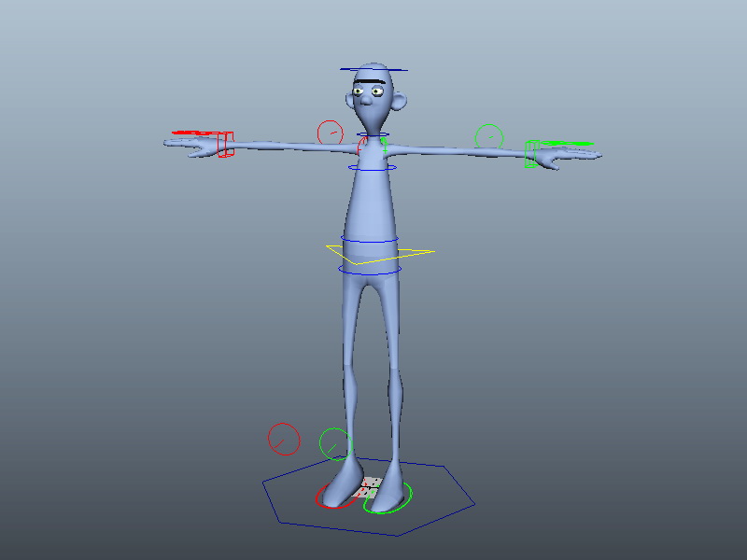
Task: Select the green knee pole vector circle
Action: click(x=335, y=444)
